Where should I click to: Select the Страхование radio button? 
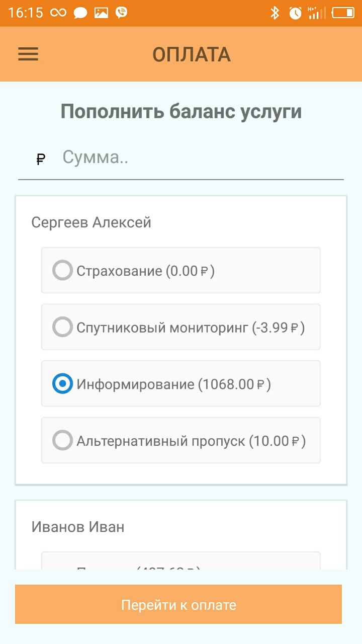point(62,270)
